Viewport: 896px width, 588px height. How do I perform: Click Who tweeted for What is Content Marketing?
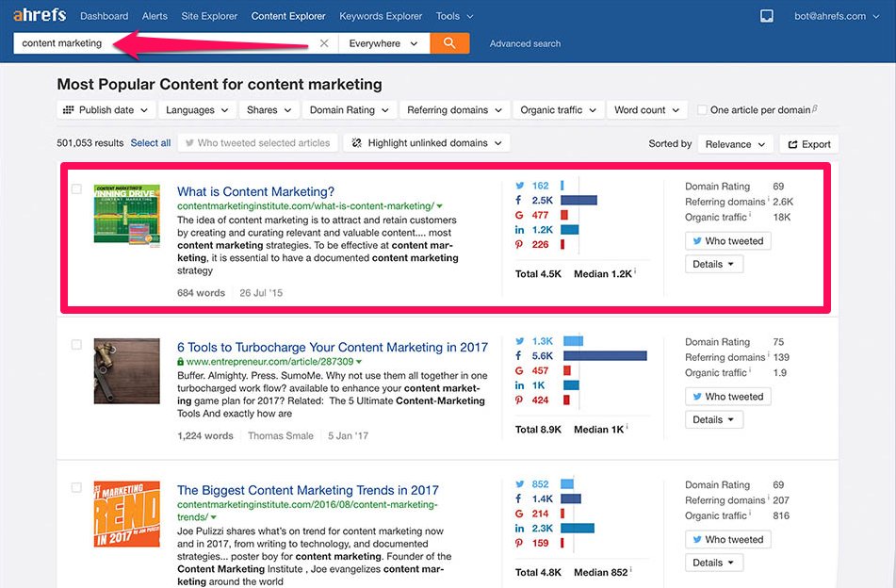[728, 241]
